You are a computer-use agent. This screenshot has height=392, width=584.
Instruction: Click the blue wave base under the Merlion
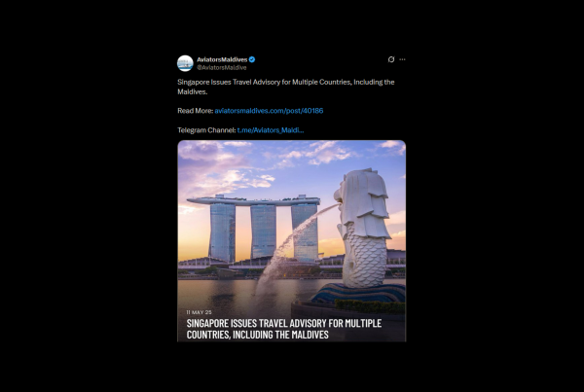click(358, 293)
